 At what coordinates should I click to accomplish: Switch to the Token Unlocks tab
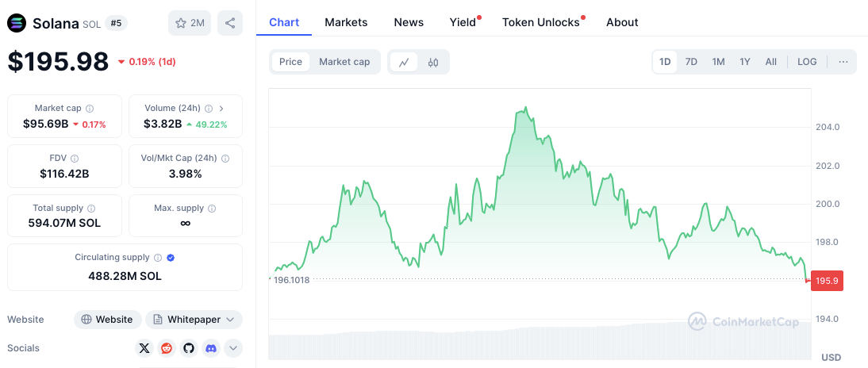541,22
